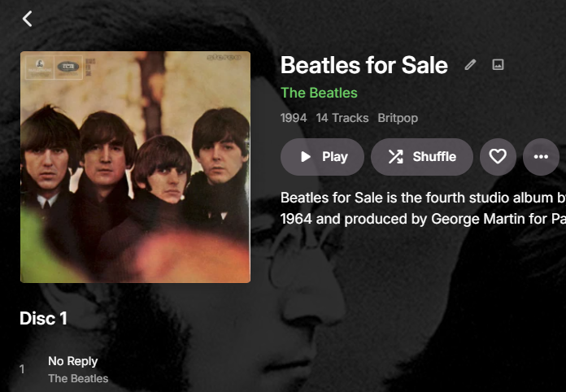Expand the album description text
Screen dimensions: 566x392
point(423,208)
